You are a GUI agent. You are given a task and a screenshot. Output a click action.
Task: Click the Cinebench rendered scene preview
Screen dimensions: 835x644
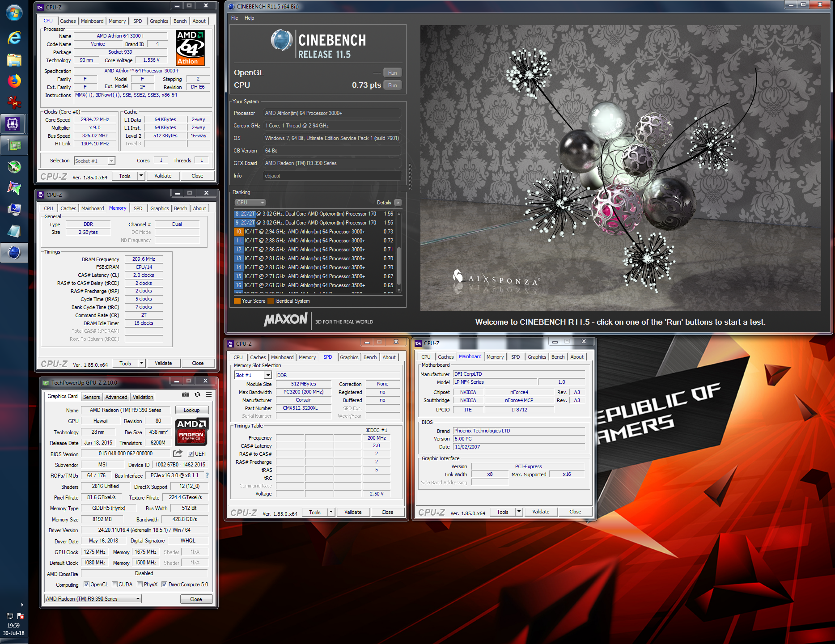tap(620, 168)
